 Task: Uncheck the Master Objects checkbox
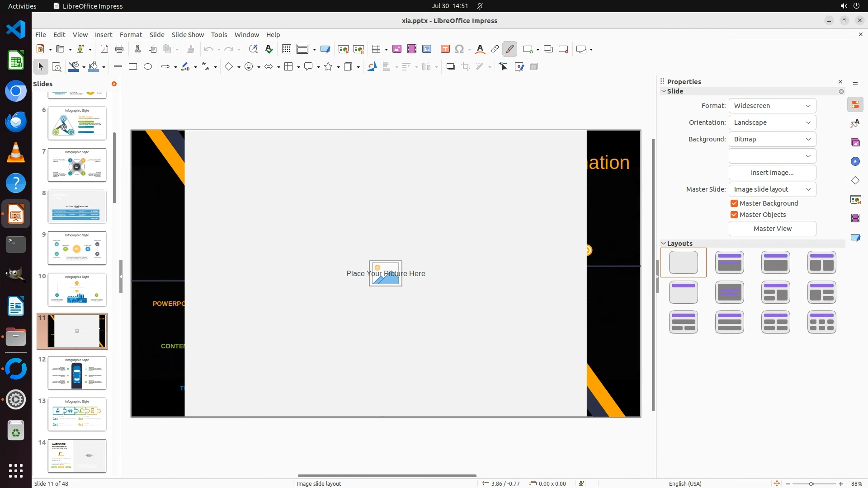pyautogui.click(x=734, y=215)
